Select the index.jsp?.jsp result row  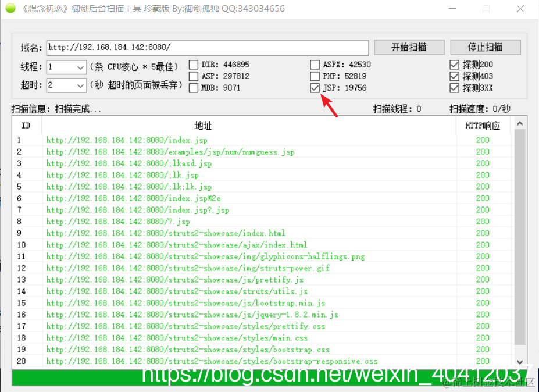pyautogui.click(x=263, y=210)
